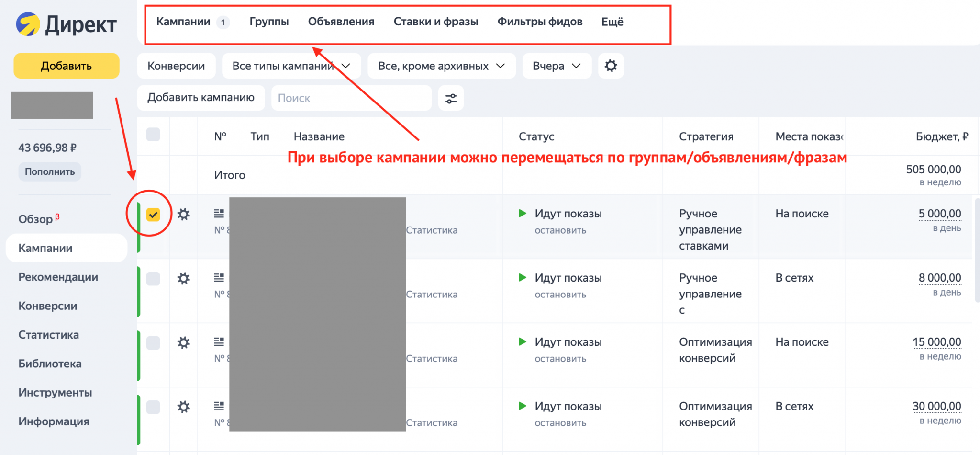Click остановить for the 30 000,00 campaign
Screen dimensions: 980x455
tap(560, 423)
